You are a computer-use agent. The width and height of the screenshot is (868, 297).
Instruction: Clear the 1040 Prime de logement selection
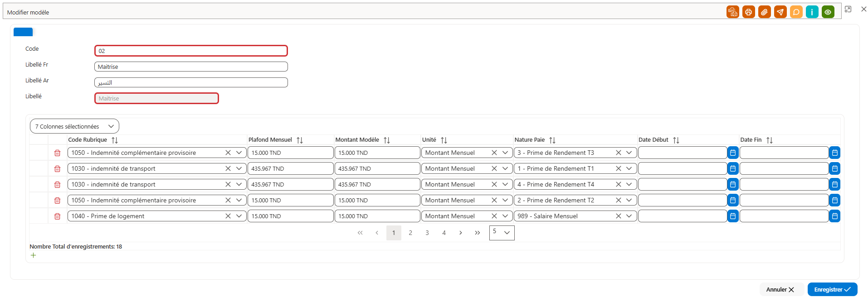point(228,216)
